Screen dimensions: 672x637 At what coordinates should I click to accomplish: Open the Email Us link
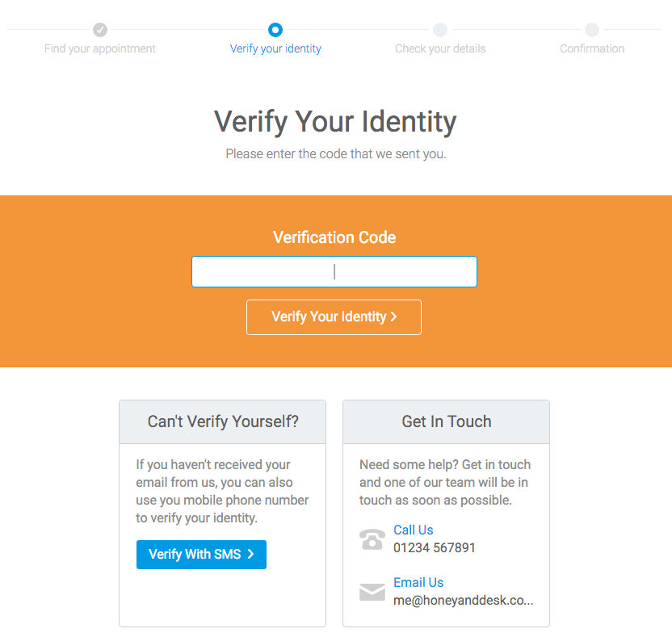pyautogui.click(x=418, y=582)
